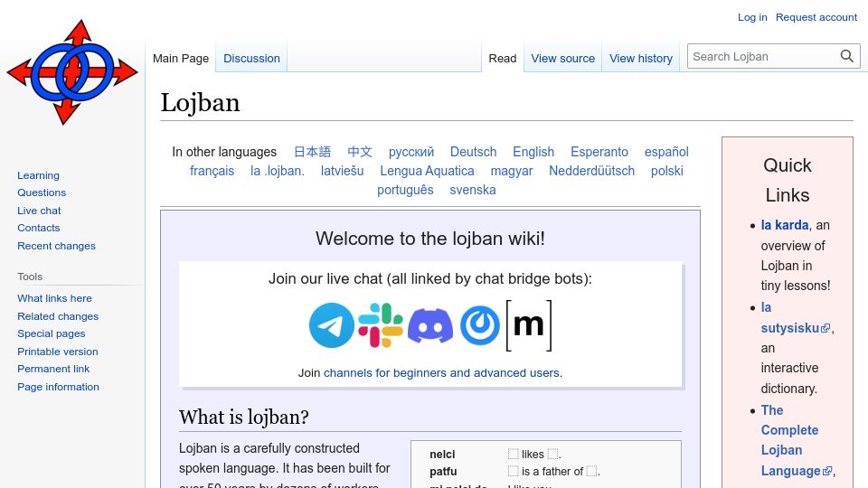Open la karda quick link

click(785, 225)
